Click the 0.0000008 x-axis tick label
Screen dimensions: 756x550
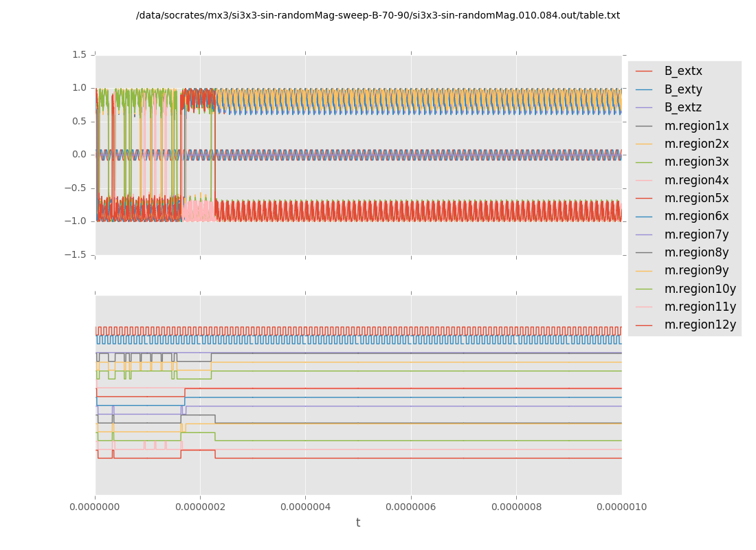click(516, 507)
